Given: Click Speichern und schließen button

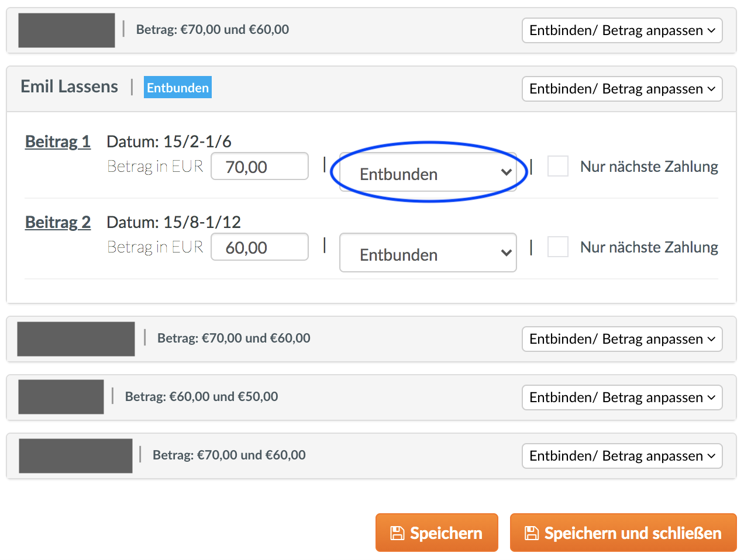Looking at the screenshot, I should pyautogui.click(x=623, y=533).
